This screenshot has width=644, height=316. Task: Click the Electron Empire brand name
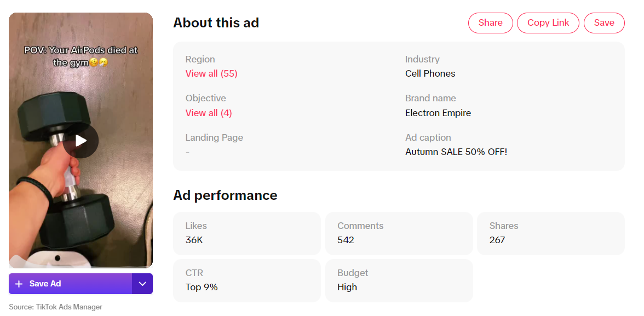[x=438, y=113]
